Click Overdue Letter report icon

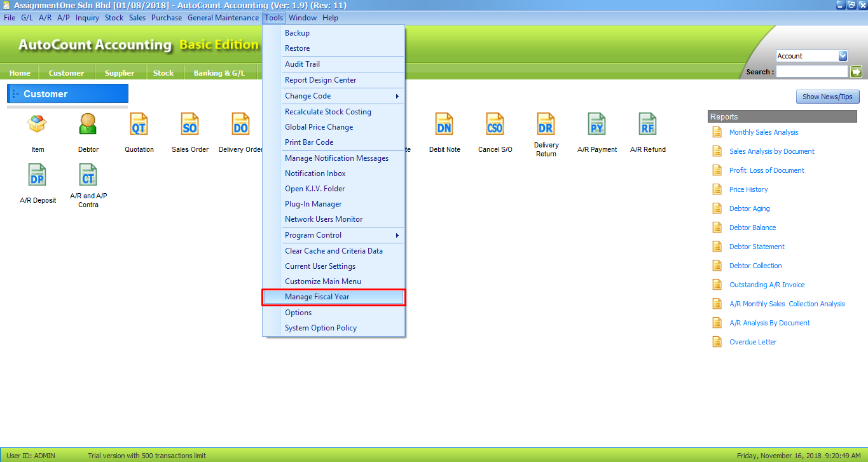(x=717, y=342)
